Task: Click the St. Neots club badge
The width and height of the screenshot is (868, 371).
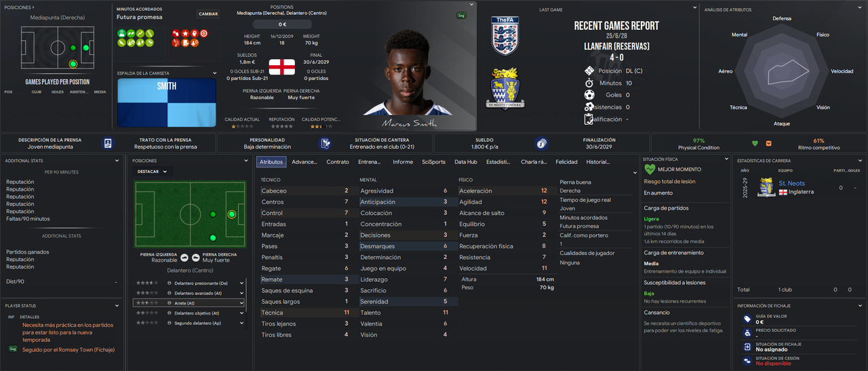Action: coord(766,187)
